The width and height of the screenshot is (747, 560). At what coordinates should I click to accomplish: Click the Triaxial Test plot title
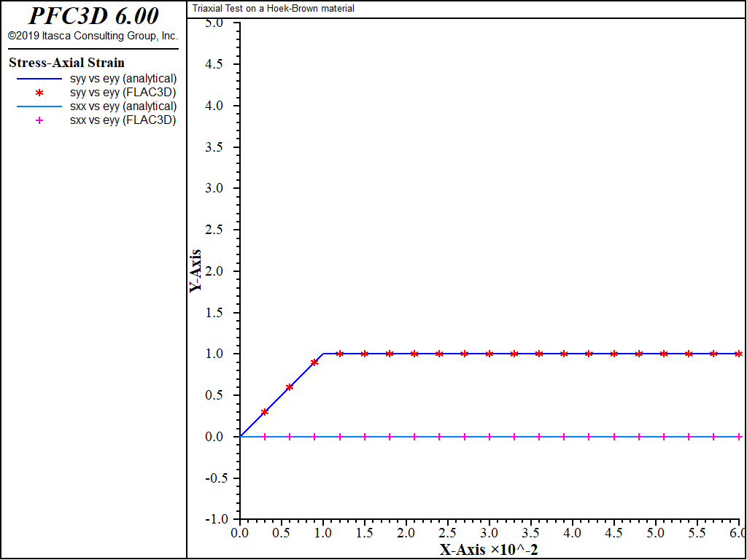point(274,9)
